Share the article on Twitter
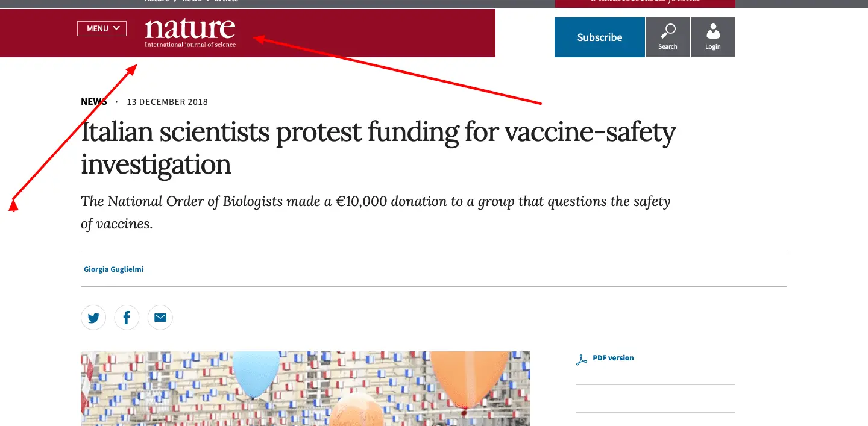 93,318
